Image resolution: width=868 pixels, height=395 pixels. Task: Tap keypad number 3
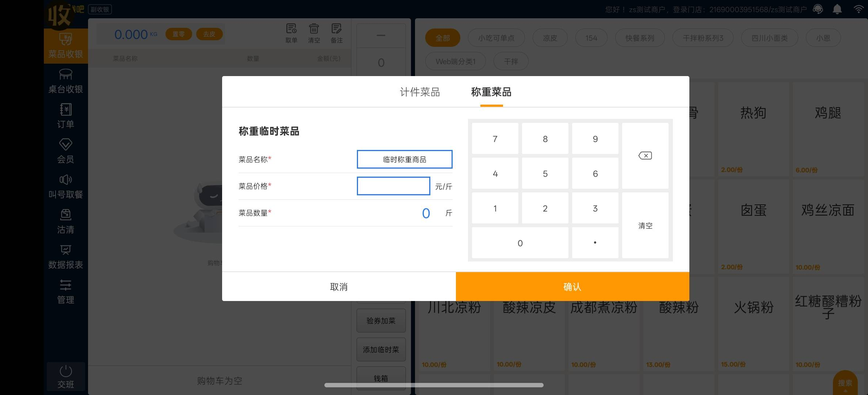point(595,208)
